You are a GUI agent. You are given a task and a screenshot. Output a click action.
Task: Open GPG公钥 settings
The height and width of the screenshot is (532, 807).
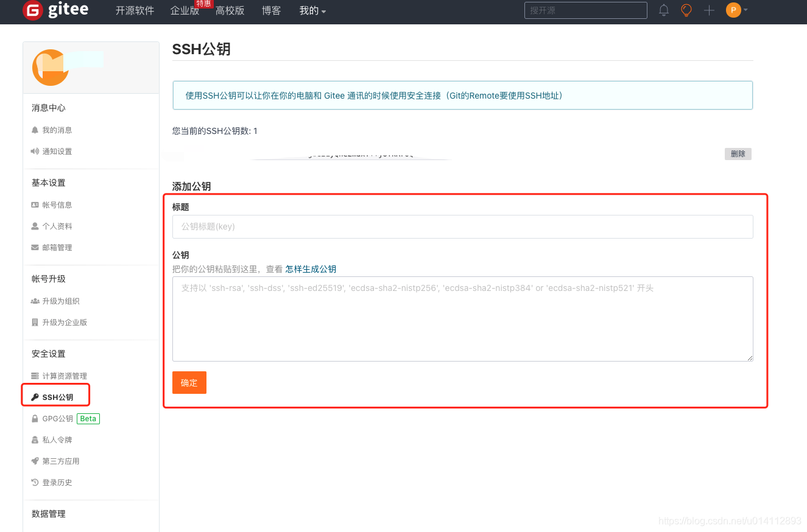point(58,419)
